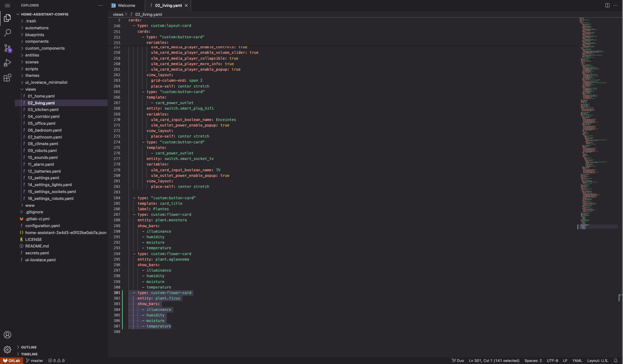Expand the OUTLINE section
This screenshot has width=623, height=364.
point(29,347)
